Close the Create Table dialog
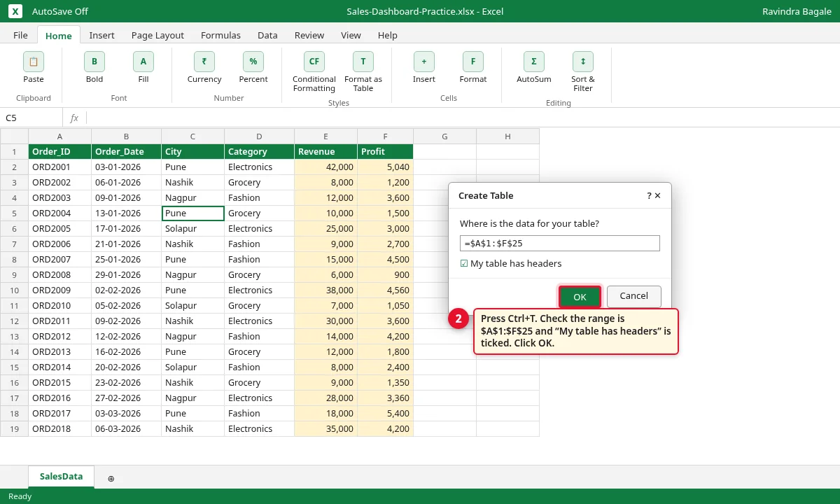Screen dimensions: 840x504 pyautogui.click(x=657, y=196)
